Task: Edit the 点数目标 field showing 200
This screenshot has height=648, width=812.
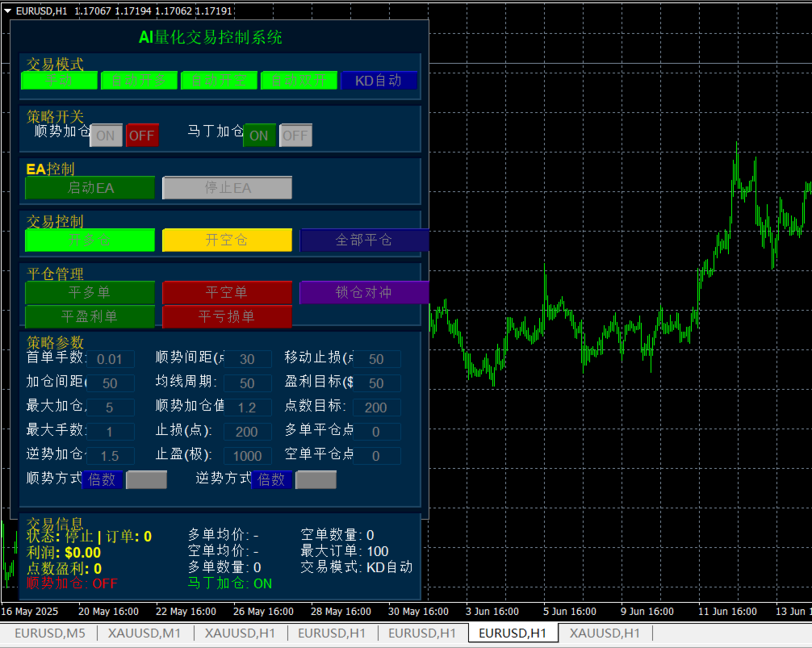Action: [376, 408]
